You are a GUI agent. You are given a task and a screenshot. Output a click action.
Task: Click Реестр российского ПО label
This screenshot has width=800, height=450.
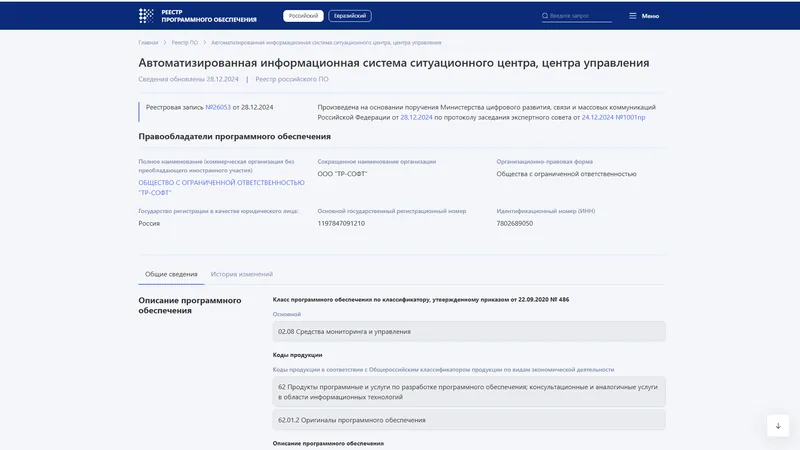(x=292, y=79)
